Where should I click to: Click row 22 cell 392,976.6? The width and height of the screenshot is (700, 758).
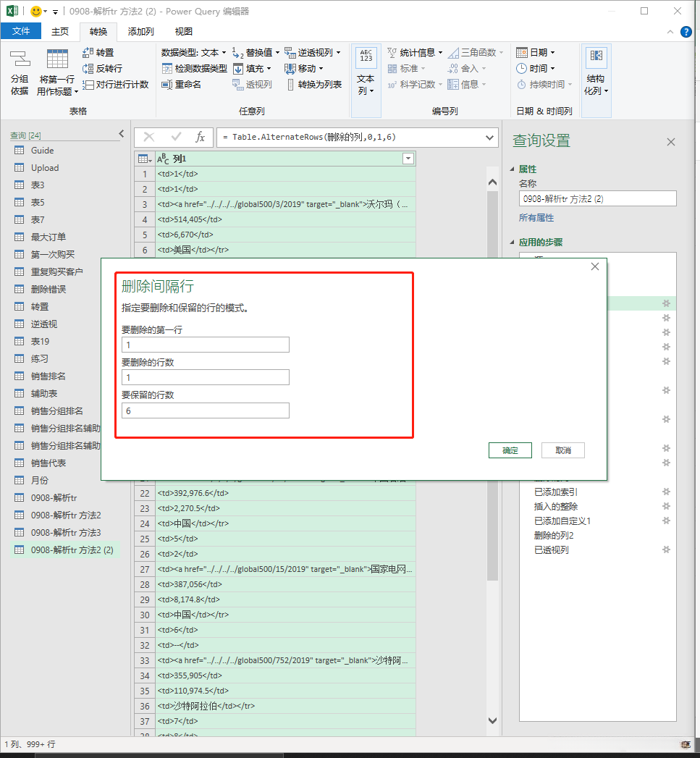285,493
